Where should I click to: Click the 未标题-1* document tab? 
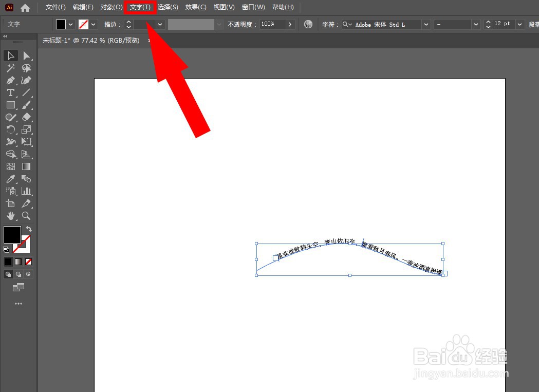point(91,41)
